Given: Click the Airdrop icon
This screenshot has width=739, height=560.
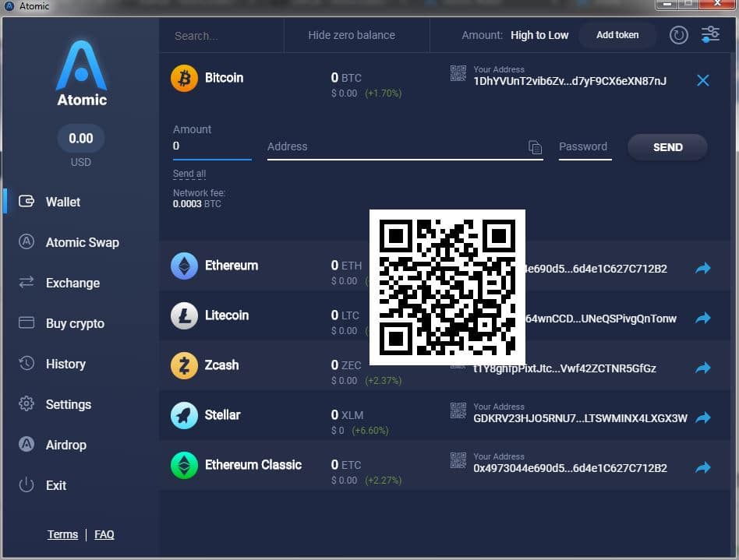Looking at the screenshot, I should click(x=27, y=444).
